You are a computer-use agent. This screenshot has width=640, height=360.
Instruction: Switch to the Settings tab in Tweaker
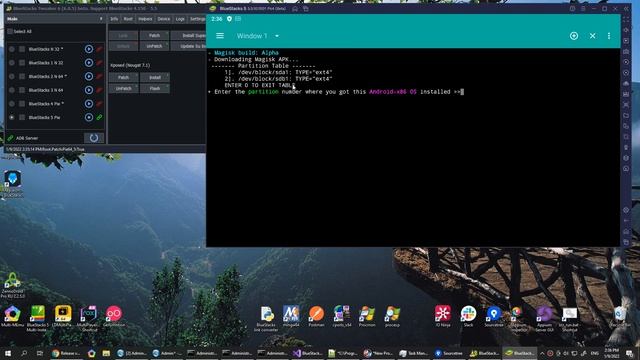(198, 19)
